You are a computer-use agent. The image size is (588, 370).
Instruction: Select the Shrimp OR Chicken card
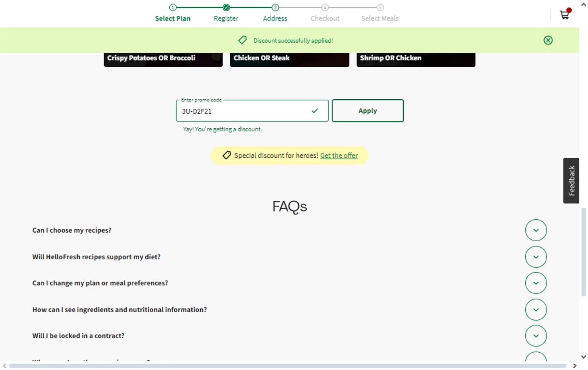click(x=416, y=60)
